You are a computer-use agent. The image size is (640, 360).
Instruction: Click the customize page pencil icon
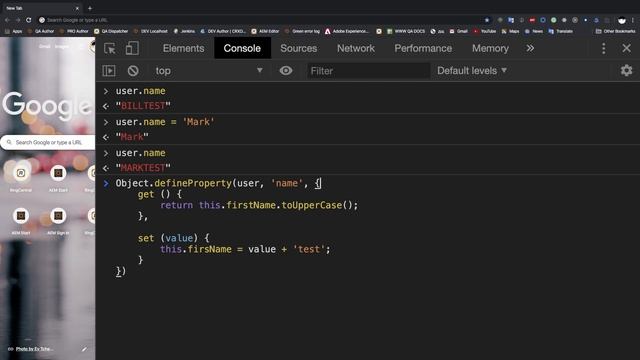(84, 349)
